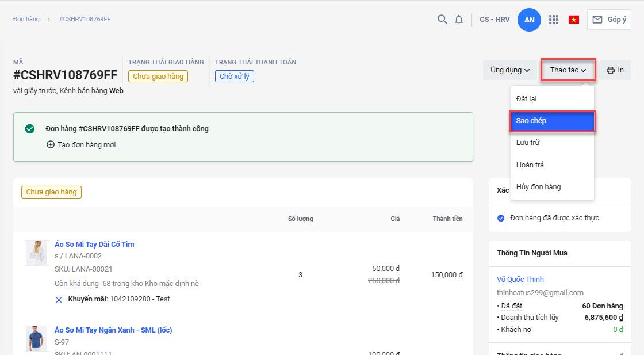
Task: Click the SKU: LANA-00021 text
Action: coord(83,269)
